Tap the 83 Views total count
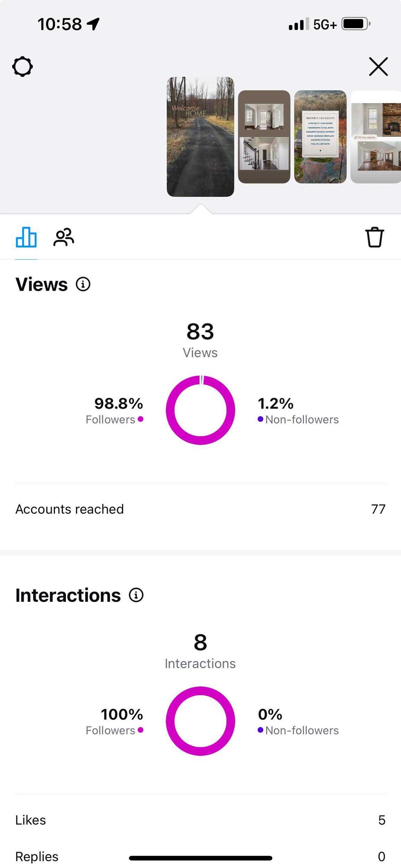The width and height of the screenshot is (401, 868). point(200,338)
